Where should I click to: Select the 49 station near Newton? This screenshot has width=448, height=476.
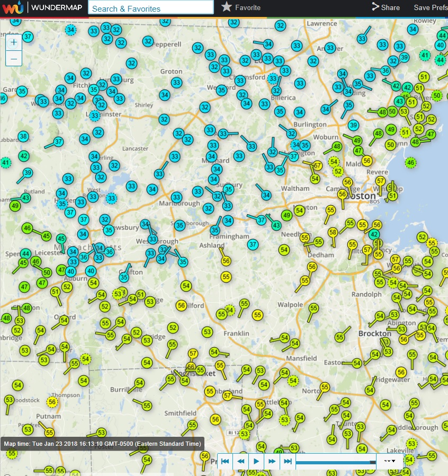(286, 216)
